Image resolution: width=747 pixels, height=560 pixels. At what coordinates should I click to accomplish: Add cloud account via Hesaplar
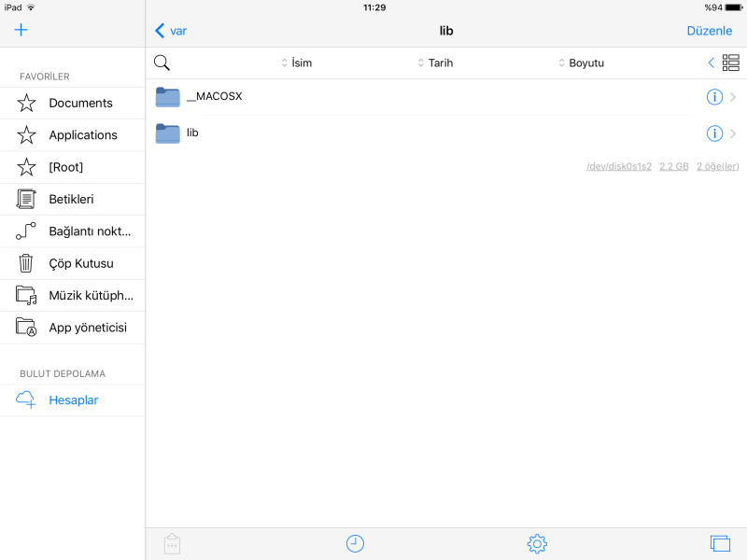(73, 400)
